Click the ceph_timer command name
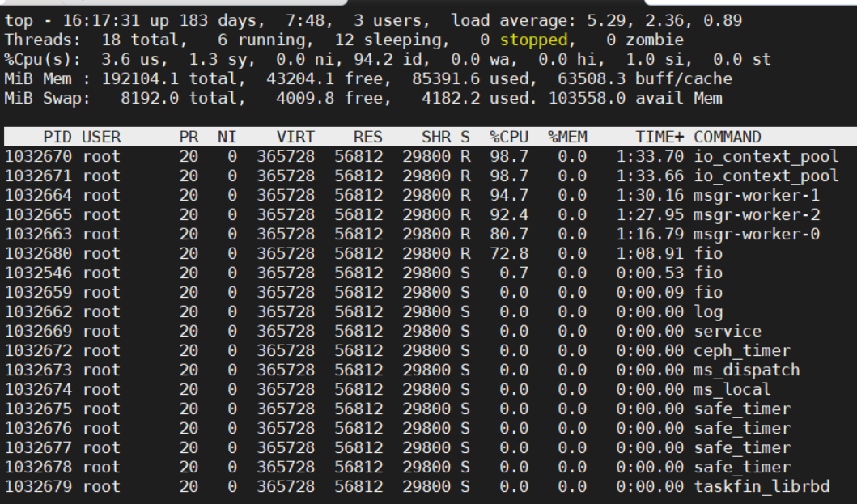Viewport: 857px width, 504px height. 742,350
